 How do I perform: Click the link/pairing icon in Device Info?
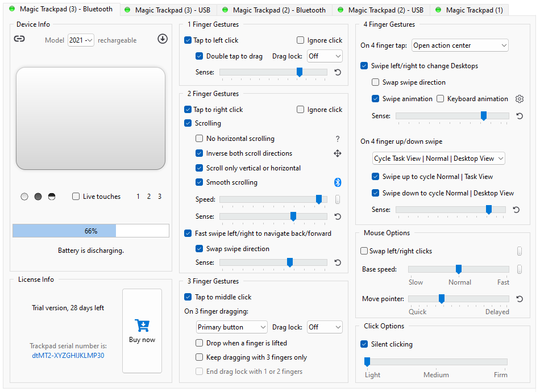[20, 39]
